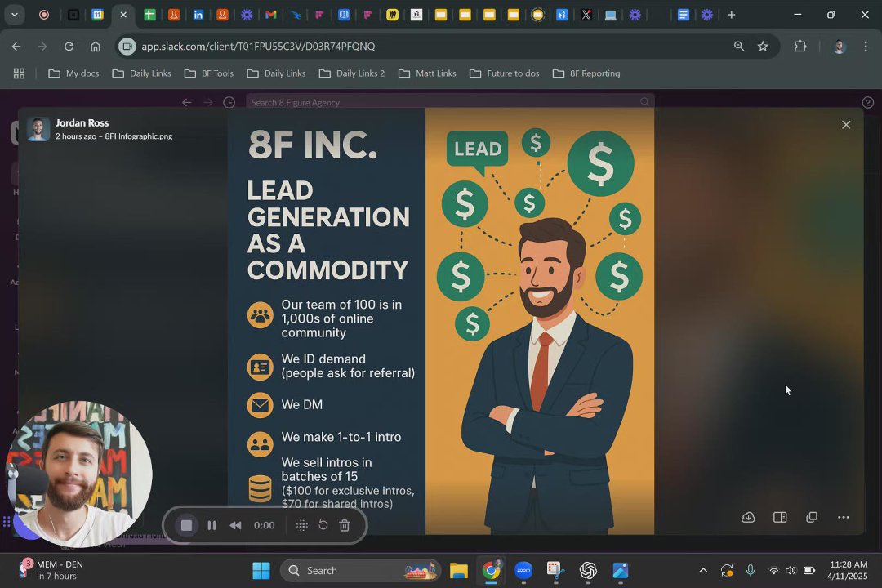Open more actions menu for image
Viewport: 882px width, 588px height.
click(x=843, y=517)
